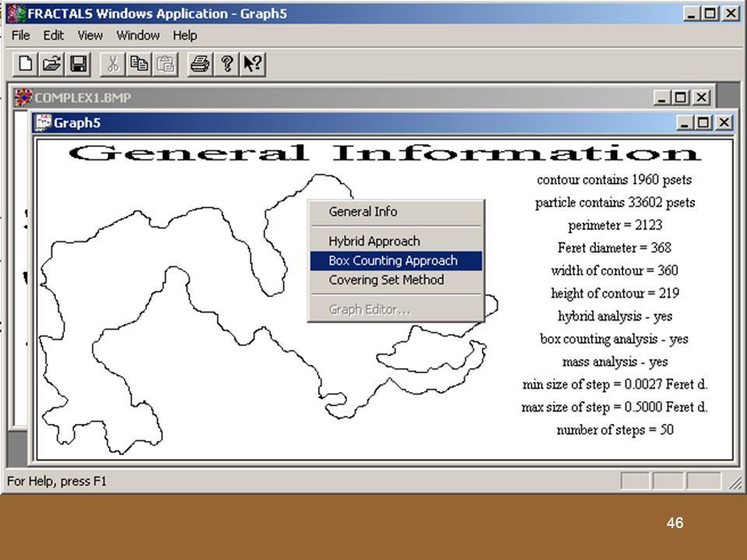The image size is (747, 560).
Task: Click 'For Help, press F1' status text
Action: pos(57,481)
